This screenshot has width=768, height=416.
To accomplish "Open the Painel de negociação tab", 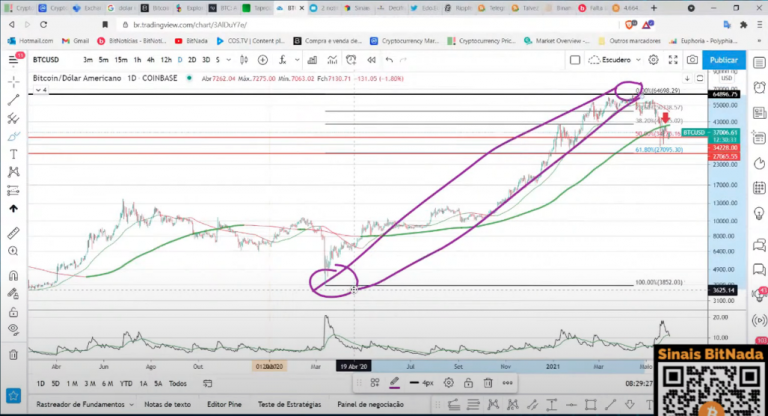I will click(370, 404).
